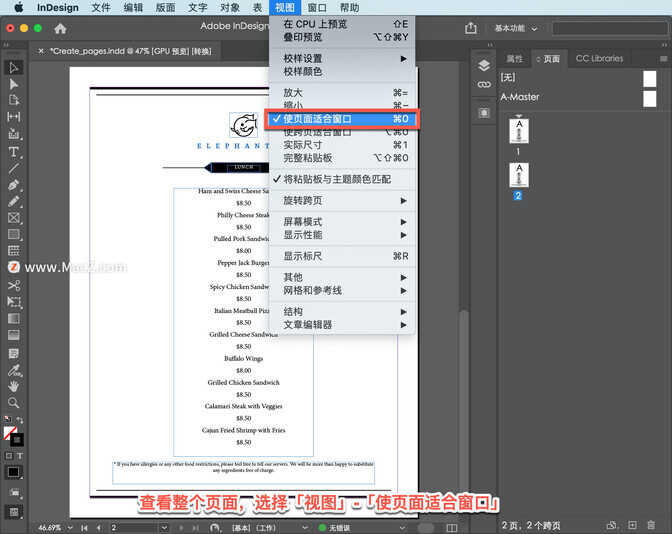Select the Free Transform tool
Screen dimensions: 672x534
pyautogui.click(x=14, y=302)
